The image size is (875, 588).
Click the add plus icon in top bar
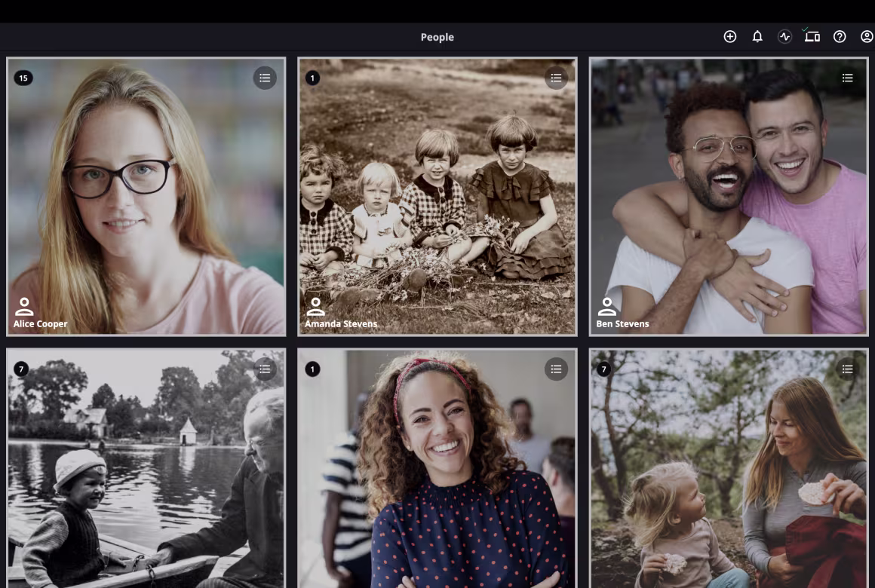point(729,37)
